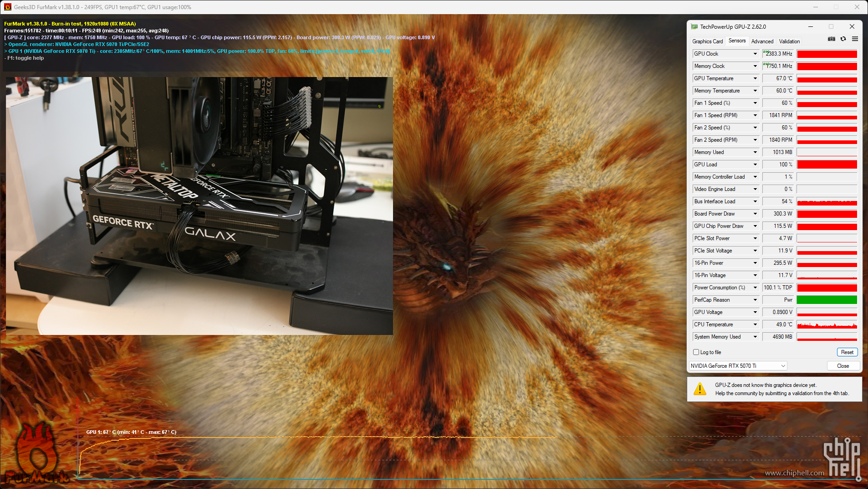Expand the Memory Used sensor dropdown
This screenshot has width=868, height=489.
click(755, 152)
